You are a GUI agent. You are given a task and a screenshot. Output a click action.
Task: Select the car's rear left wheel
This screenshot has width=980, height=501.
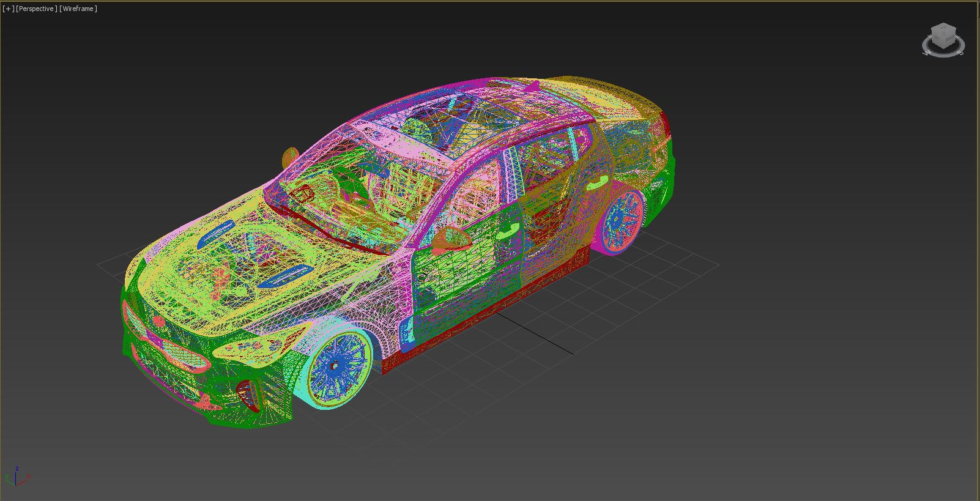(x=622, y=220)
